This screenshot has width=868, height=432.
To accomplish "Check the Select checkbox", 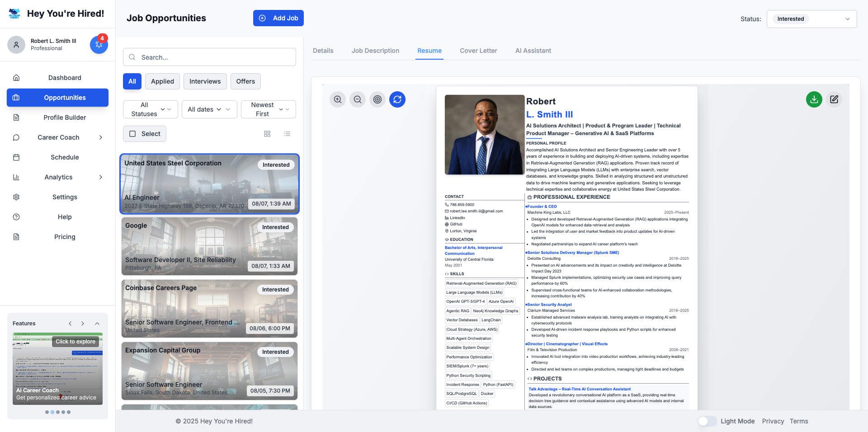I will [133, 134].
